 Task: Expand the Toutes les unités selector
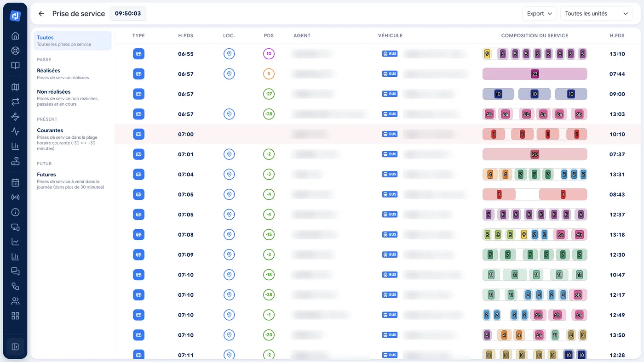pyautogui.click(x=596, y=14)
